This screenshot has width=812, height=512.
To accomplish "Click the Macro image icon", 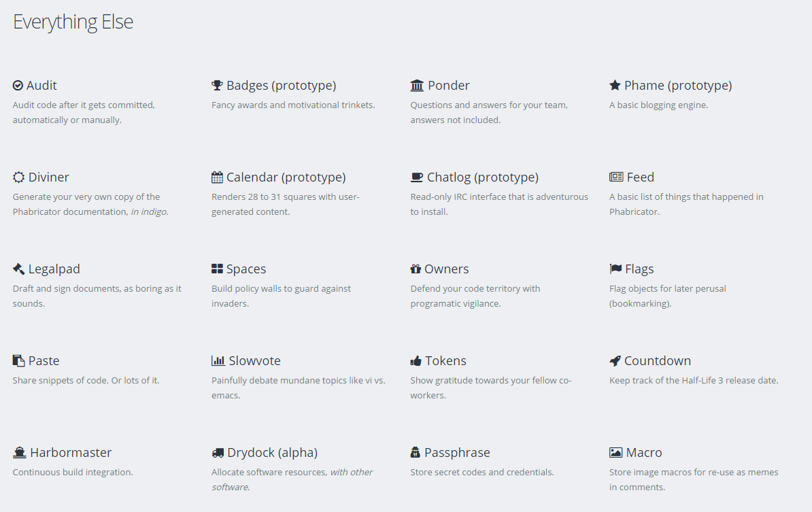I will pyautogui.click(x=615, y=452).
